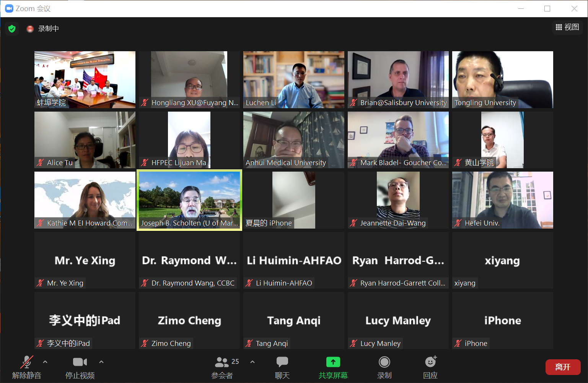Select the Anhui Medical University video tile

click(293, 140)
